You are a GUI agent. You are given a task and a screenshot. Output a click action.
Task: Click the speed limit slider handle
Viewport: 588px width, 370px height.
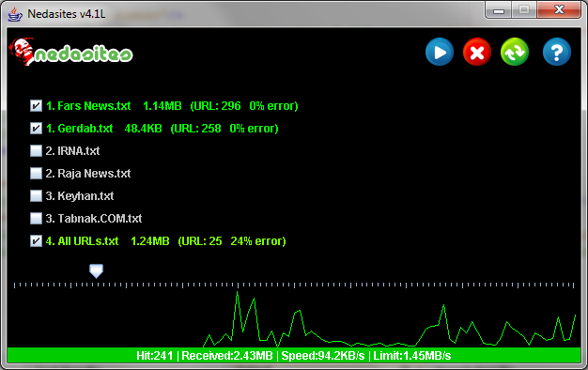[x=97, y=270]
